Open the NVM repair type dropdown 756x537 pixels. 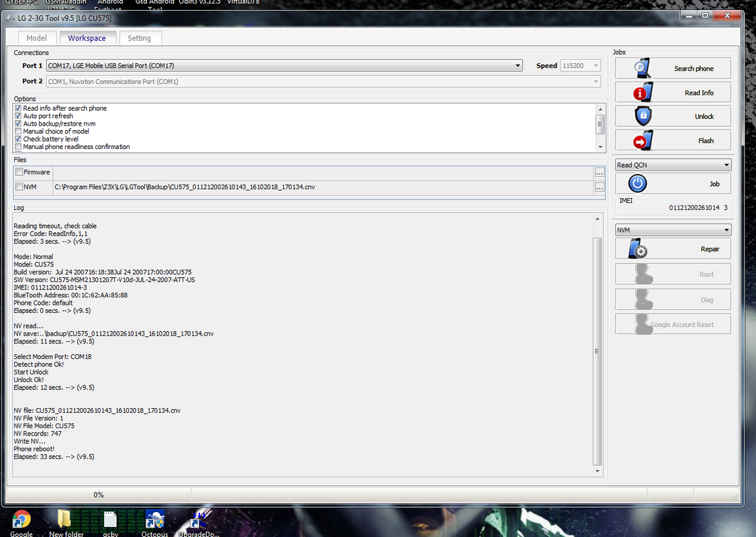[x=673, y=230]
